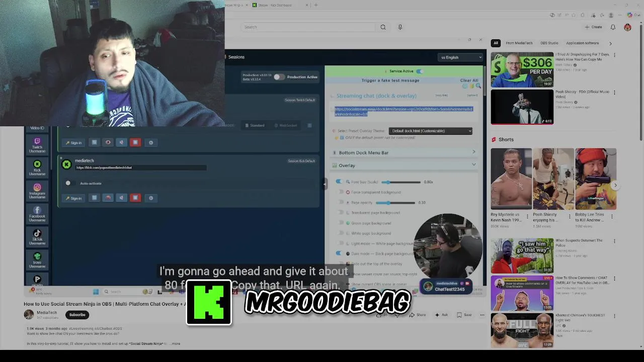Click the Trovo Username sidebar icon
The height and width of the screenshot is (362, 644).
pyautogui.click(x=37, y=260)
